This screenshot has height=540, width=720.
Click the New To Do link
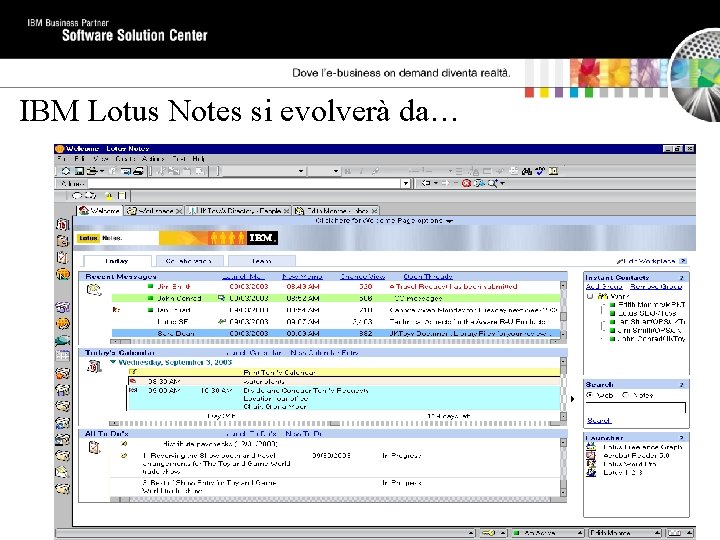[x=304, y=433]
